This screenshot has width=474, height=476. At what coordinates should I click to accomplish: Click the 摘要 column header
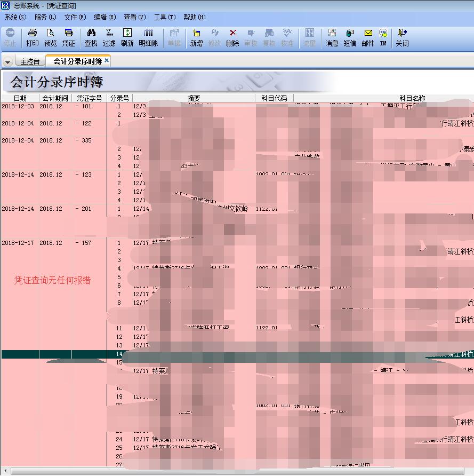coord(194,98)
